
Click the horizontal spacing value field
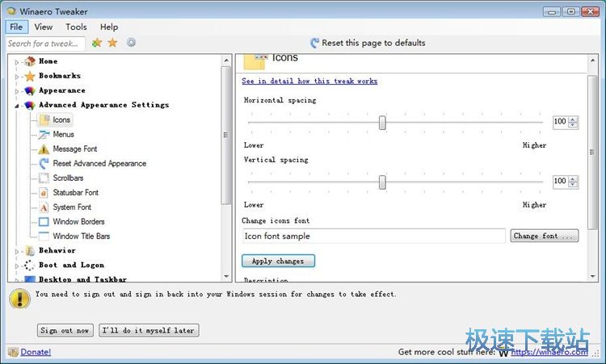click(561, 122)
